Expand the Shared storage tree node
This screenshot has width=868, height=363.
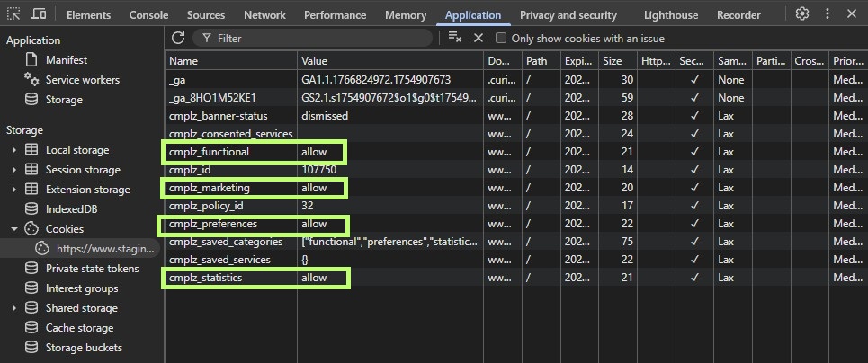(x=14, y=308)
